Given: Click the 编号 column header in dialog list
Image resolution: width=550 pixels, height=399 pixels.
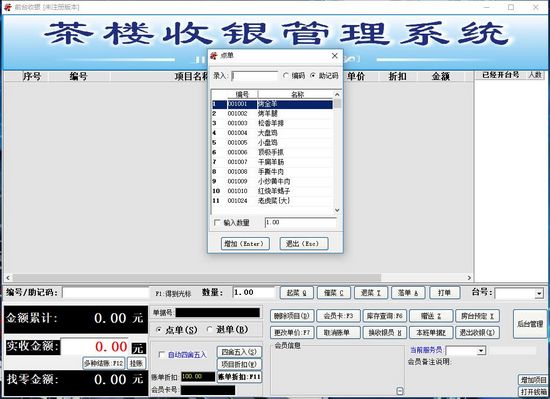Looking at the screenshot, I should click(x=242, y=94).
